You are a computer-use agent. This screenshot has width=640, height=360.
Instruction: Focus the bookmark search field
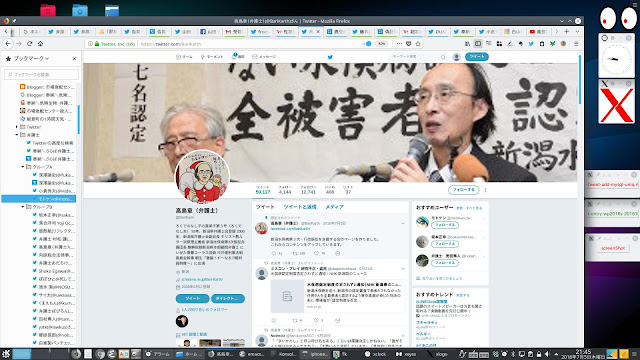(42, 74)
